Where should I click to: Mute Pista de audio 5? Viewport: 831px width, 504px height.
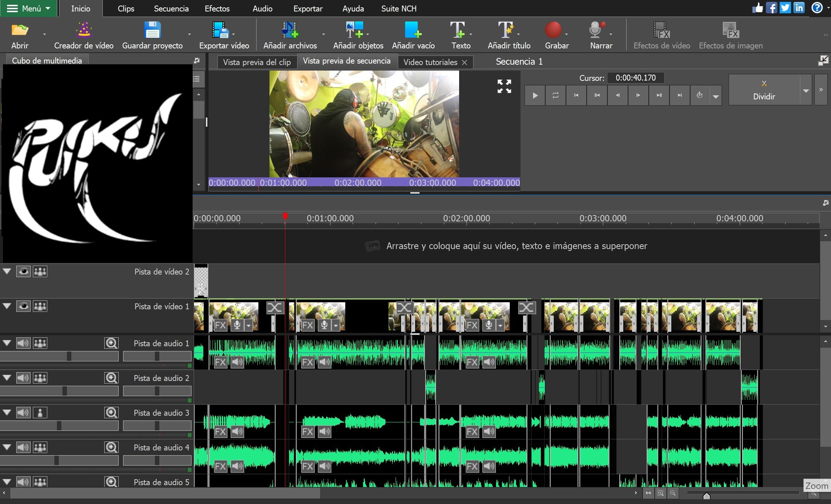[23, 482]
